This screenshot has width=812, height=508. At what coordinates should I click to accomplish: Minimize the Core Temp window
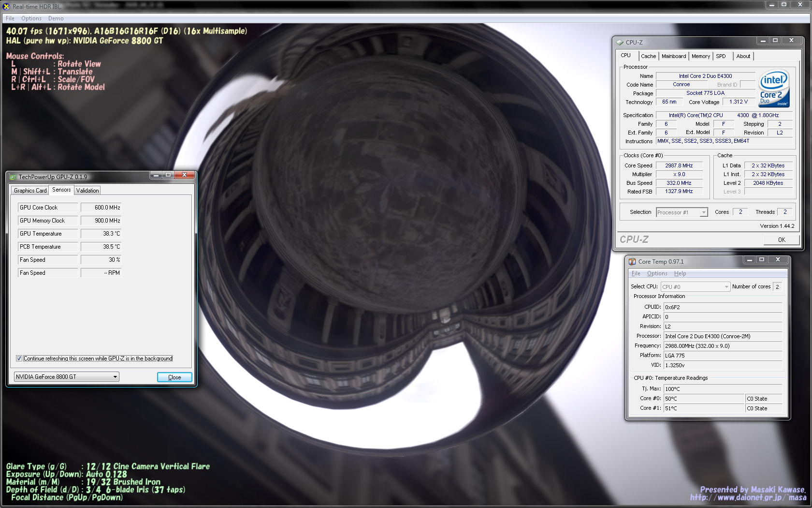[x=750, y=260]
